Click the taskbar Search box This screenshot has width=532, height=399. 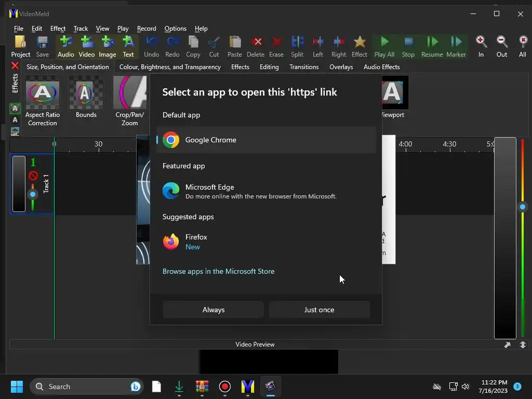coord(87,387)
